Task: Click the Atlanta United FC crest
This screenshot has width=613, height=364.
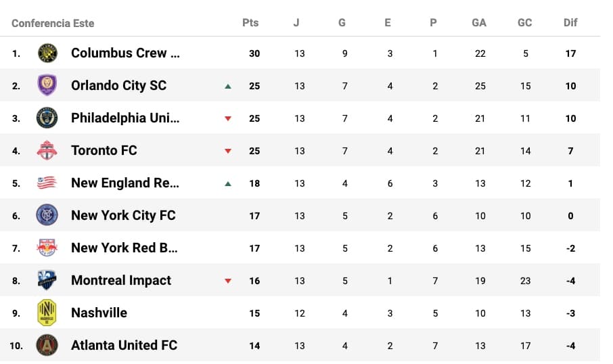Action: [47, 345]
